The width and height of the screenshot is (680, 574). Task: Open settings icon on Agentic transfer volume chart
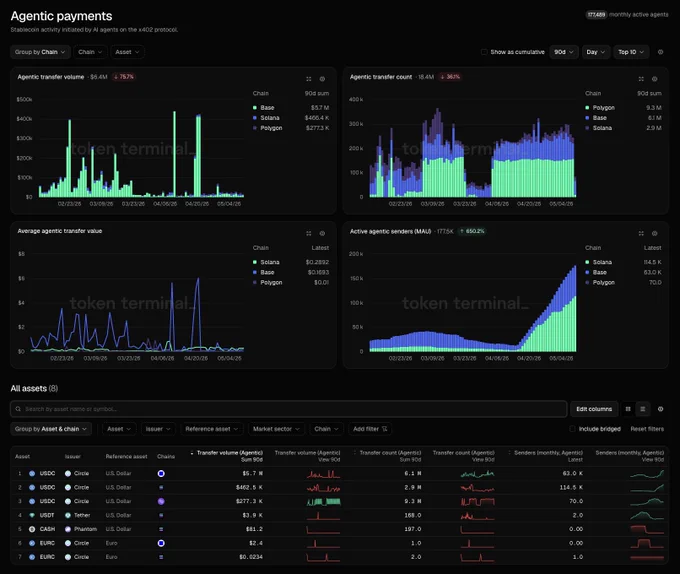click(x=322, y=79)
